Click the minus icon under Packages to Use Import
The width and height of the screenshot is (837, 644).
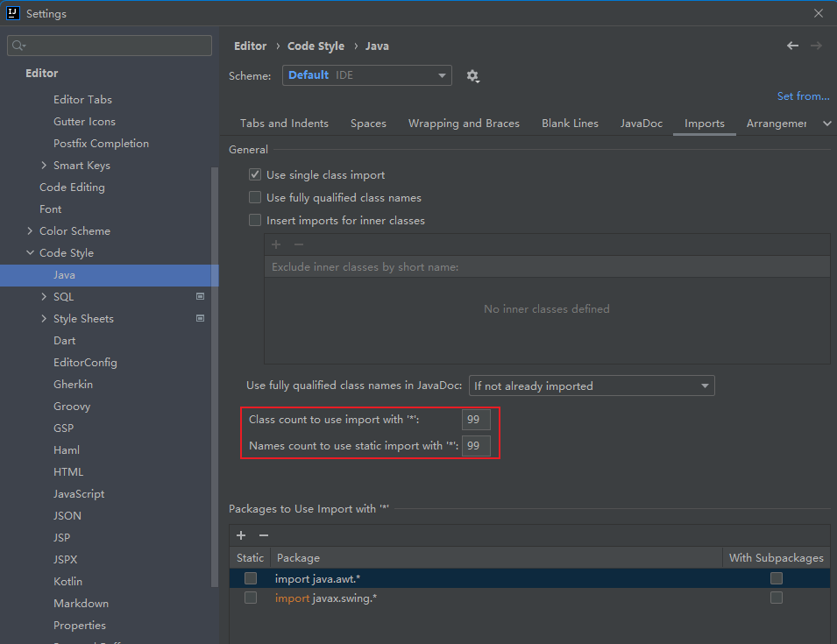(x=264, y=535)
